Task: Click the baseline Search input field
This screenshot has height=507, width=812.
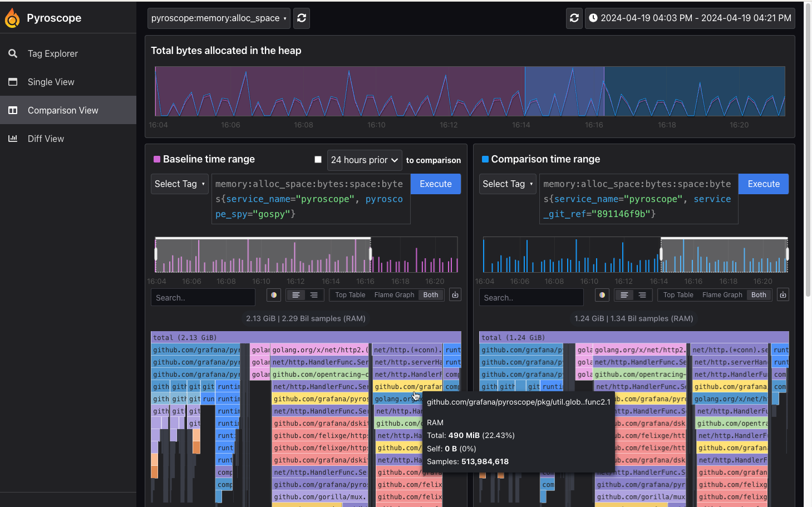Action: (203, 297)
